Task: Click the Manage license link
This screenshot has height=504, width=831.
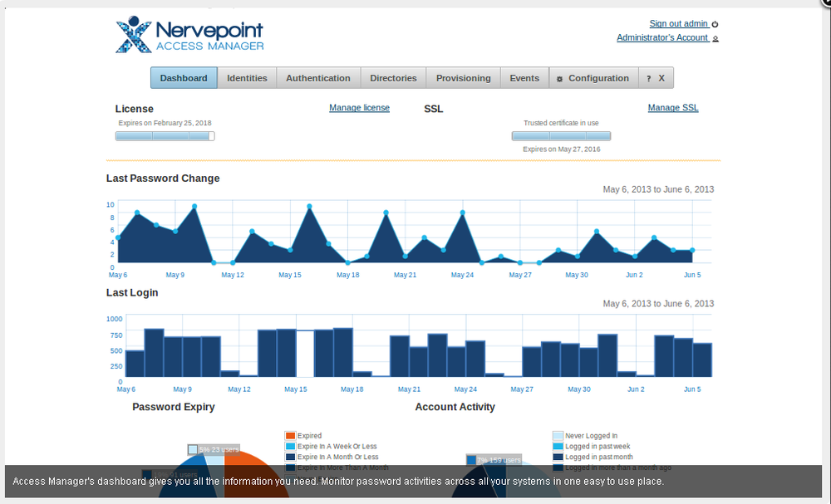Action: (x=359, y=107)
